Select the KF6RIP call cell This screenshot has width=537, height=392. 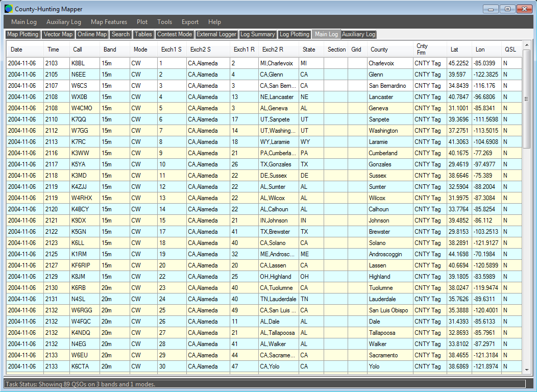(x=85, y=265)
